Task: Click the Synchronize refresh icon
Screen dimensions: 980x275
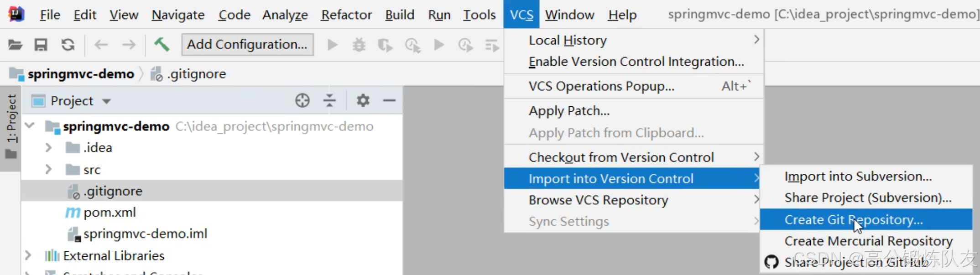Action: pyautogui.click(x=68, y=45)
